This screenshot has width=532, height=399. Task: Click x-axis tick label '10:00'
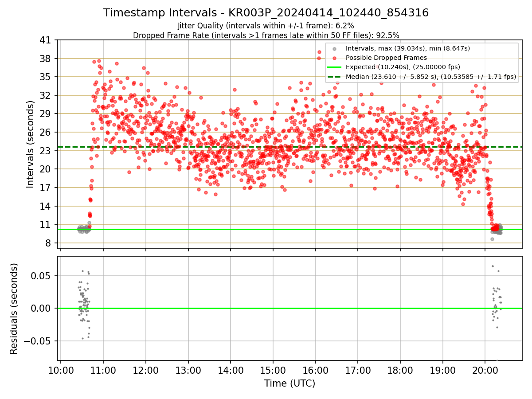coord(61,370)
